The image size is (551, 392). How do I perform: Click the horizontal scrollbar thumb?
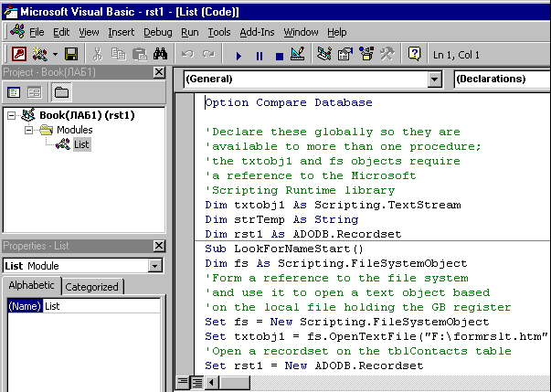pos(234,382)
